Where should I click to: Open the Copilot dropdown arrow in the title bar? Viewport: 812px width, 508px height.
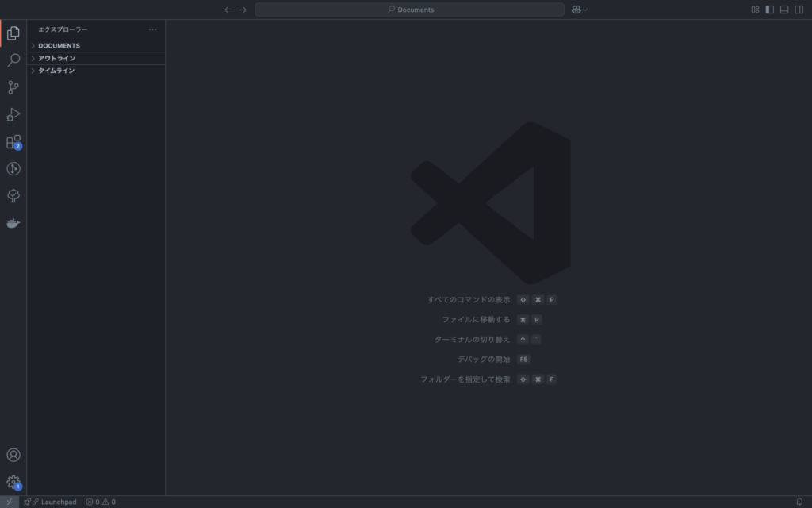[x=586, y=10]
